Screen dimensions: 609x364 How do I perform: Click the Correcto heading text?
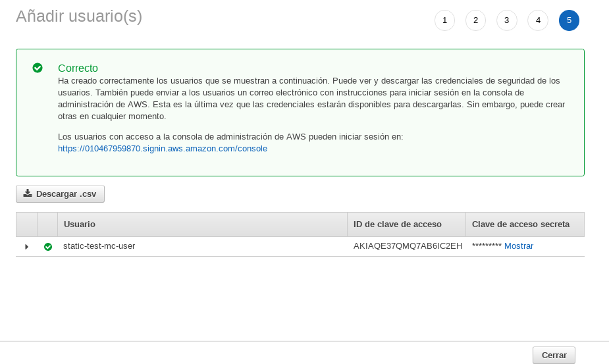point(78,68)
